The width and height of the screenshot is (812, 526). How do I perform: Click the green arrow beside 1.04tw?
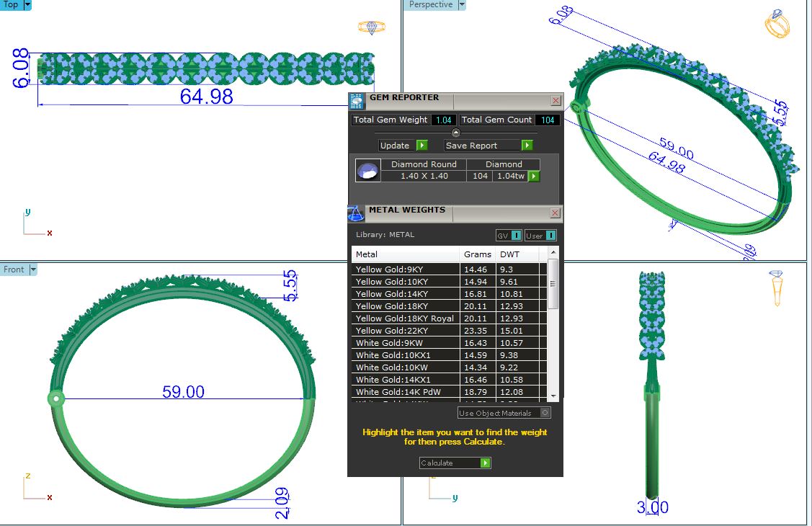pos(534,177)
